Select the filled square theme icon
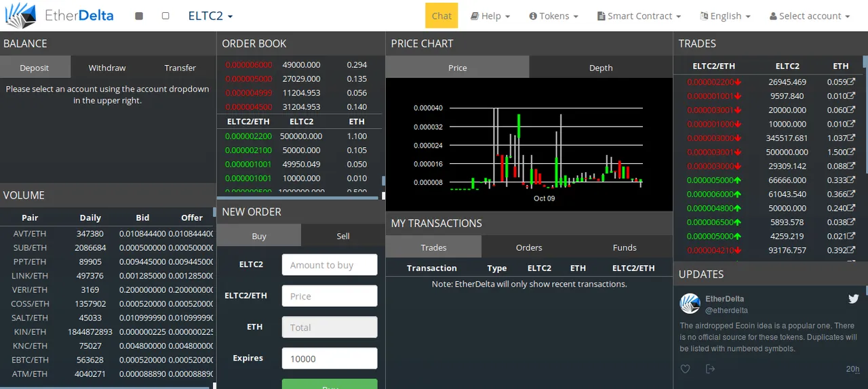This screenshot has width=868, height=389. [139, 16]
